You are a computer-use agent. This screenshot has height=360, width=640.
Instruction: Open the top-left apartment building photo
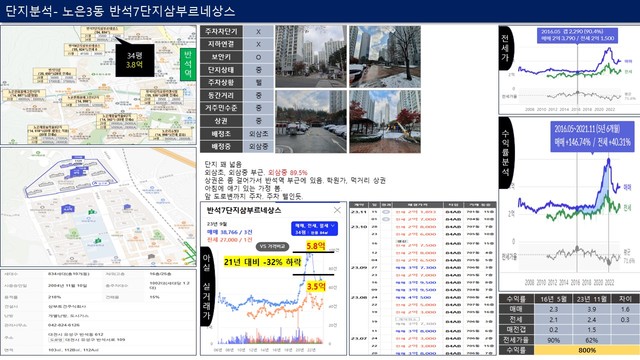[311, 56]
